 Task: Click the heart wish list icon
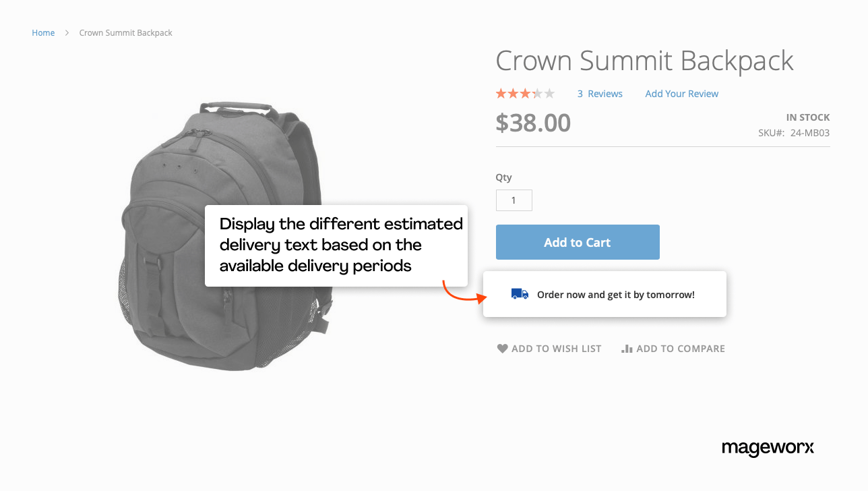point(502,349)
